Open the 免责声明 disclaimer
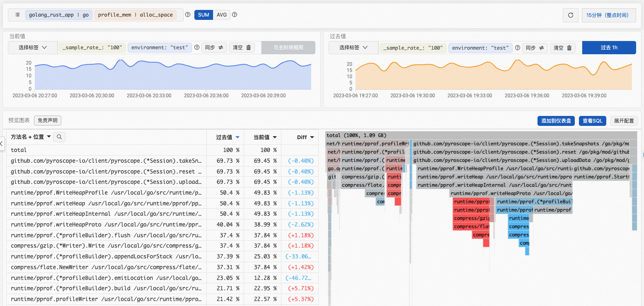 [48, 120]
